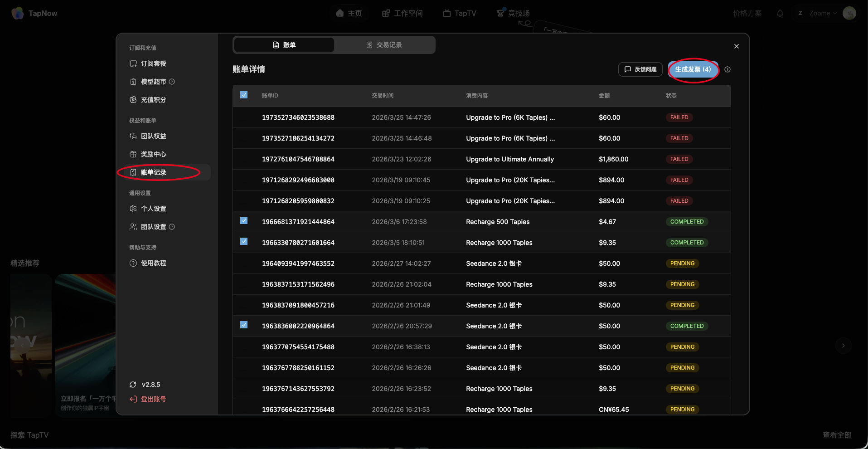Click PENDING badge for row 1963837153171562496
868x449 pixels.
coord(683,284)
